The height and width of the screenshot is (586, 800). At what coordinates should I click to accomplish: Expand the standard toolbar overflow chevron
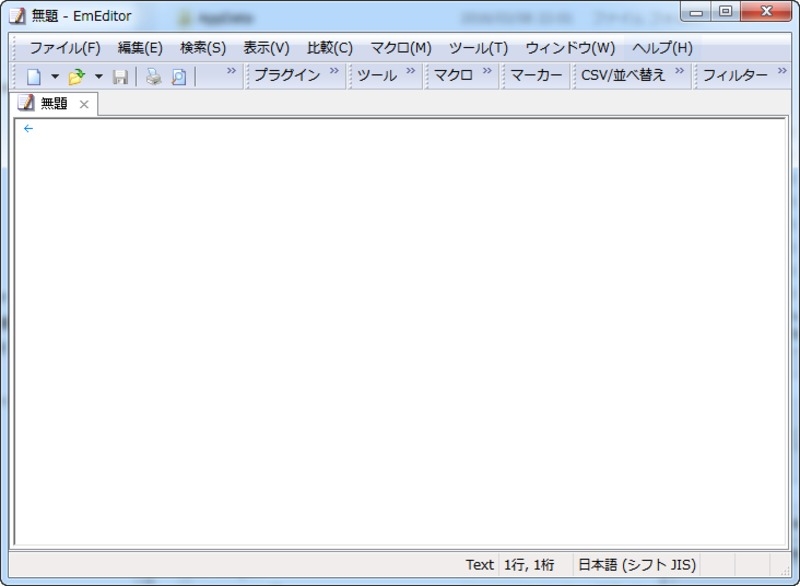click(x=232, y=70)
